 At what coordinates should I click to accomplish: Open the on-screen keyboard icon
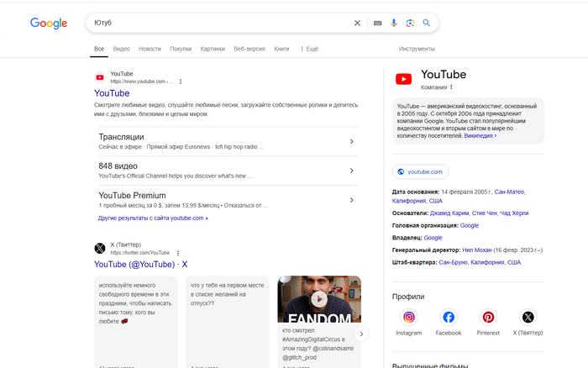point(377,23)
